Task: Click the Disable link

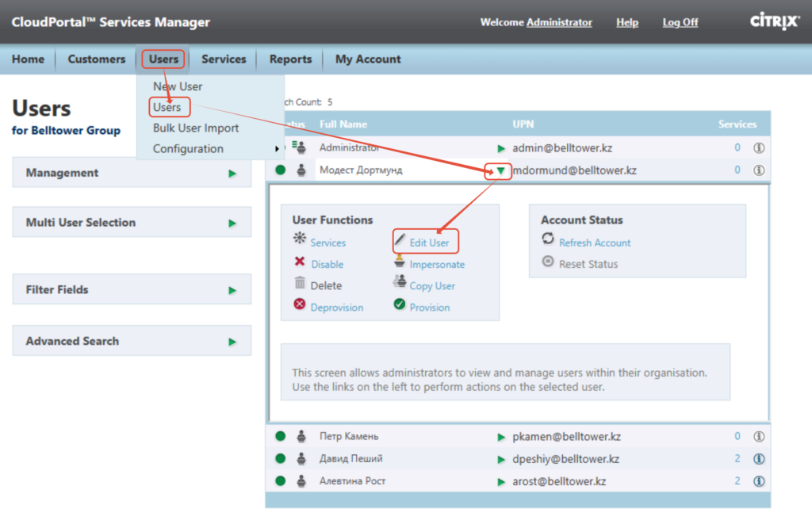Action: point(327,265)
